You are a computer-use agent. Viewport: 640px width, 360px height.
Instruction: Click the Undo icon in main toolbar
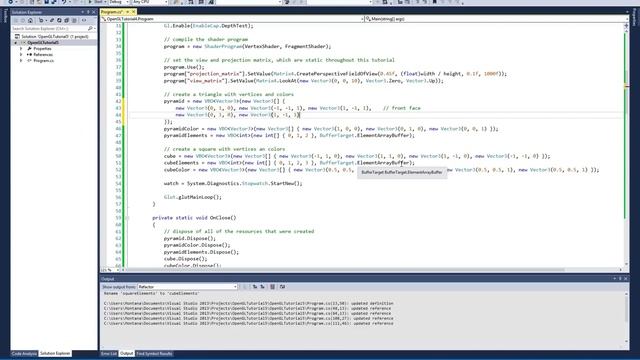coord(64,2)
